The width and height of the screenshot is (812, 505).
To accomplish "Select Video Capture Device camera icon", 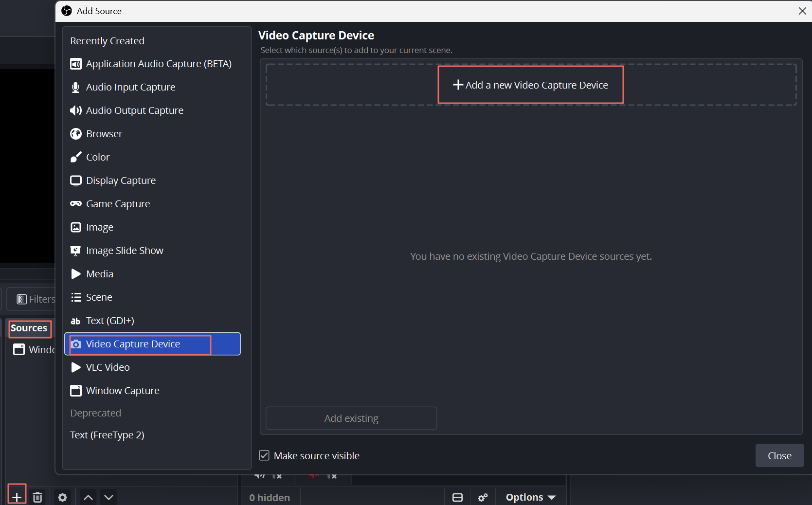I will coord(76,344).
